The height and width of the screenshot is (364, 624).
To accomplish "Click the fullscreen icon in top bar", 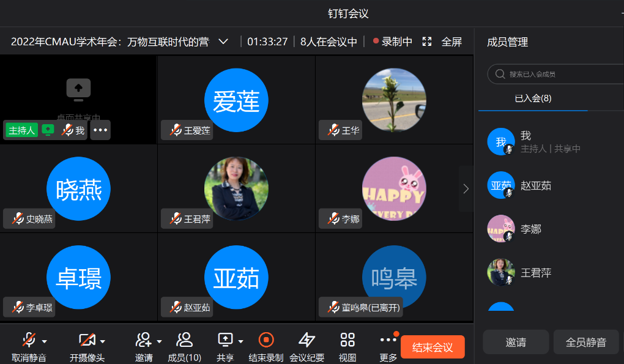I will coord(428,42).
